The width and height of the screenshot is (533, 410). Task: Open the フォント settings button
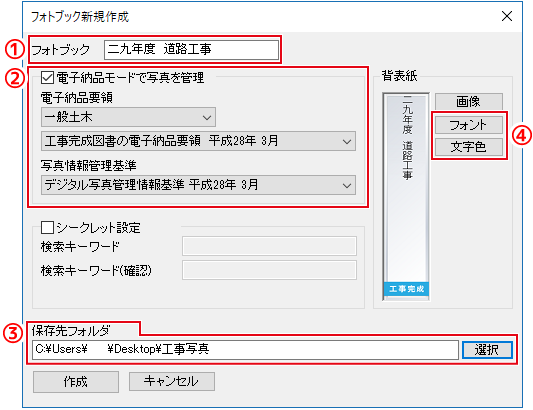point(468,125)
